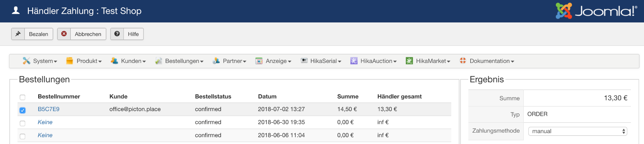
Task: Click the pin icon on Bezalen button
Action: coord(18,34)
